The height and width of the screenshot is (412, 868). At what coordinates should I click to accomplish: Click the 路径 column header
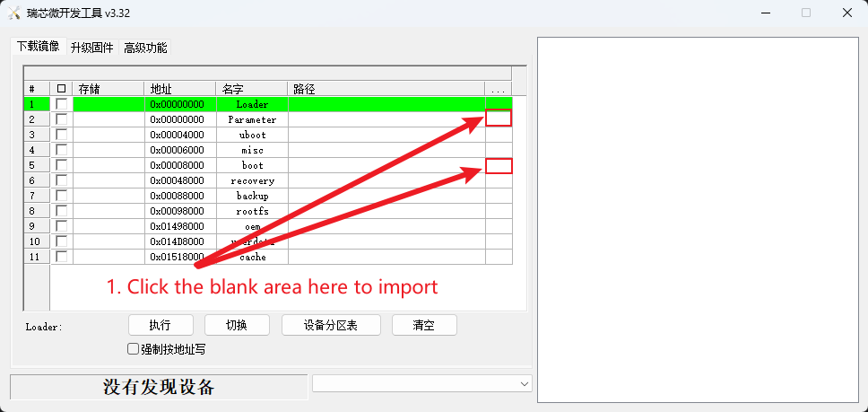tap(386, 89)
